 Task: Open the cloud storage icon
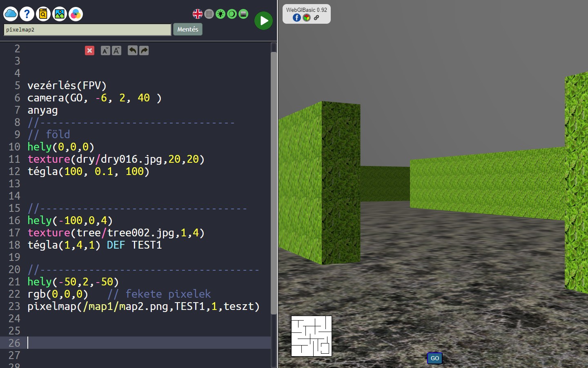coord(11,14)
